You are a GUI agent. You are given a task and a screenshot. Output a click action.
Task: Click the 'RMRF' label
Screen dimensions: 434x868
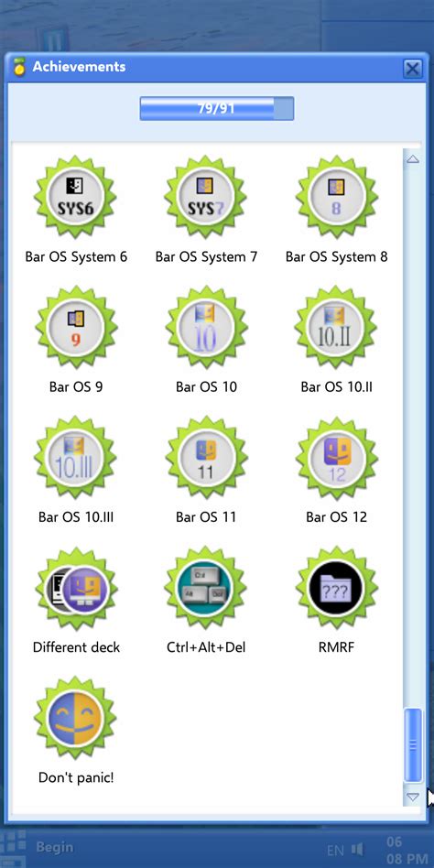coord(337,647)
